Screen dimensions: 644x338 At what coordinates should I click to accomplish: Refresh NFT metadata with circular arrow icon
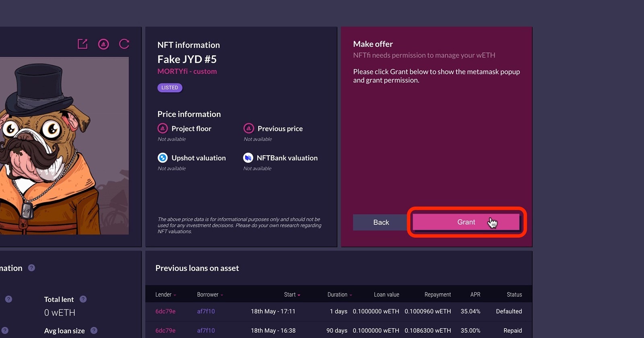[x=124, y=44]
